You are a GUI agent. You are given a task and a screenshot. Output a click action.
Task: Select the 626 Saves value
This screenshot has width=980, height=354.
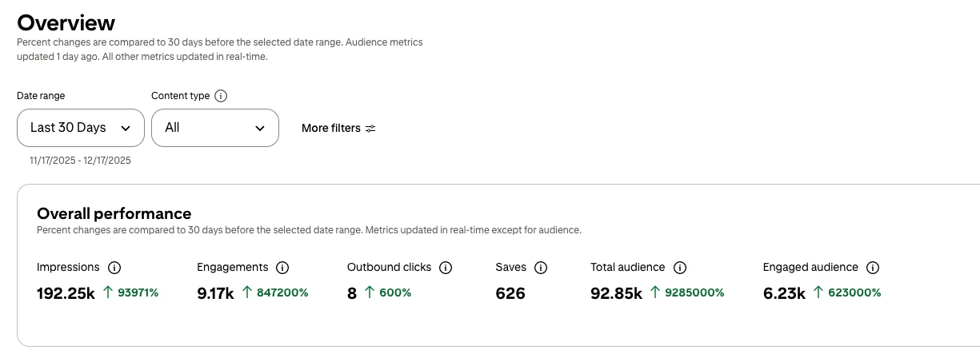[x=510, y=293]
